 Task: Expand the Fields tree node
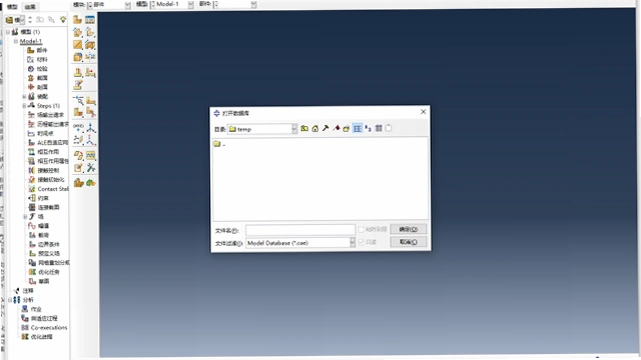[25, 217]
